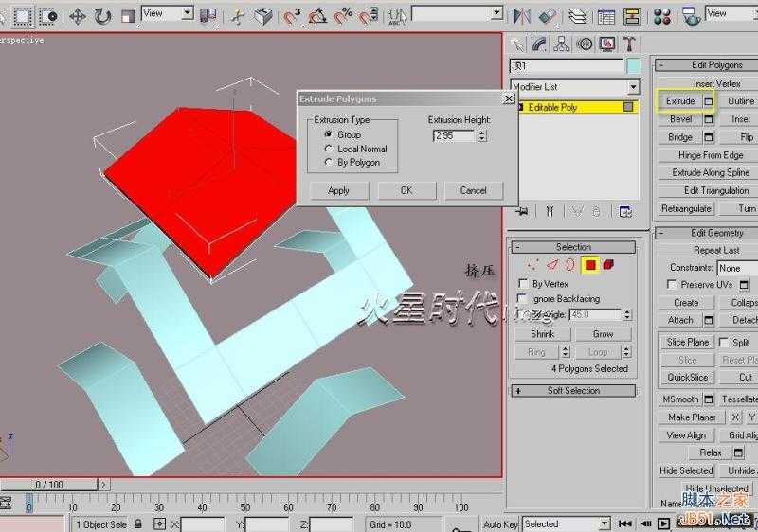
Task: Click OK in Extrude Polygons dialog
Action: [406, 190]
